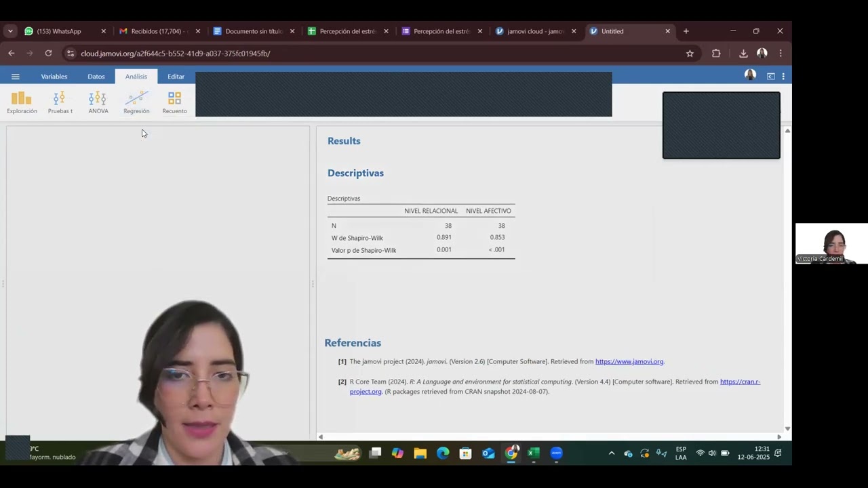Click the NIVEL RELACIONAL column header
Screen dimensions: 868x488
click(431, 211)
